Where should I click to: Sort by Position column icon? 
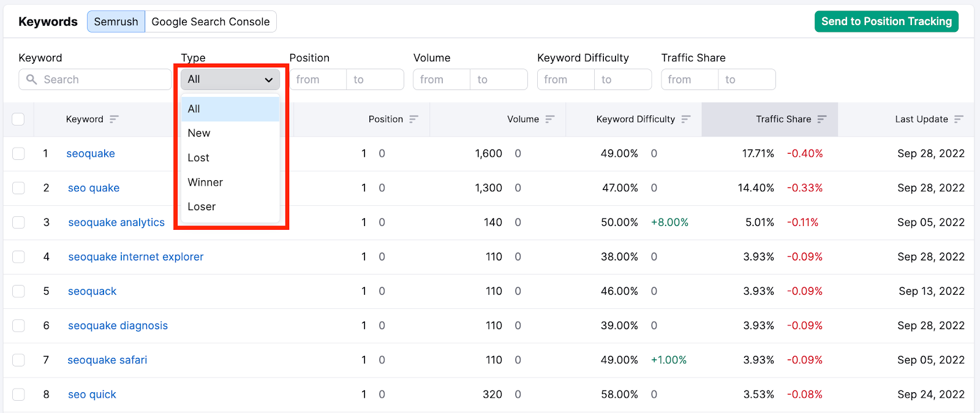click(414, 119)
